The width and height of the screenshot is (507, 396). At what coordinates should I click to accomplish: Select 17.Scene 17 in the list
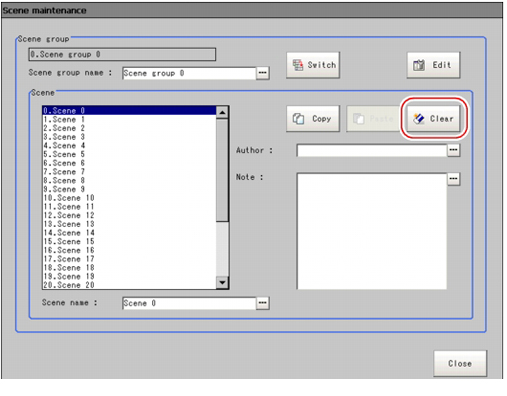coord(129,259)
